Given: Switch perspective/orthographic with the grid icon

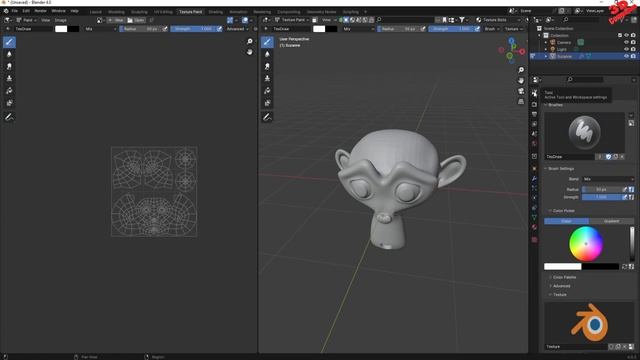Looking at the screenshot, I should (x=521, y=101).
